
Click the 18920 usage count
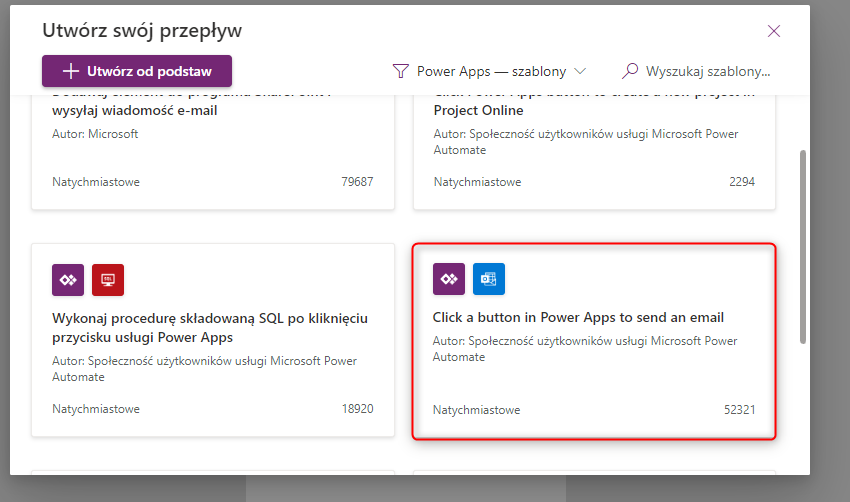pos(357,409)
